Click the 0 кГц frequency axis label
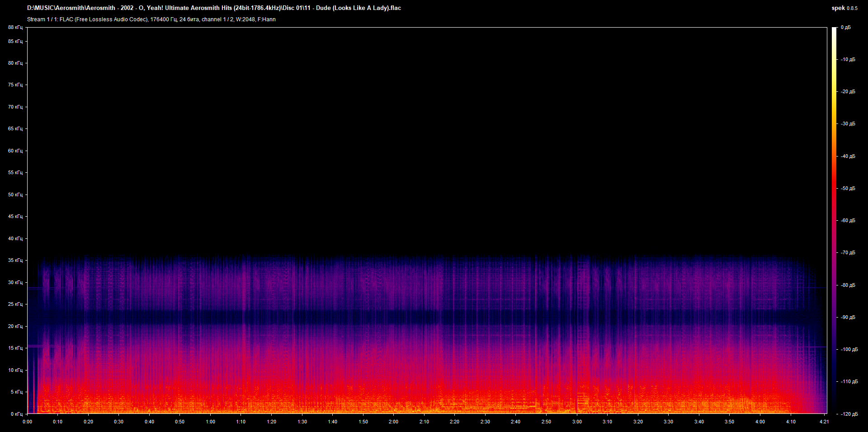The height and width of the screenshot is (432, 868). click(16, 414)
